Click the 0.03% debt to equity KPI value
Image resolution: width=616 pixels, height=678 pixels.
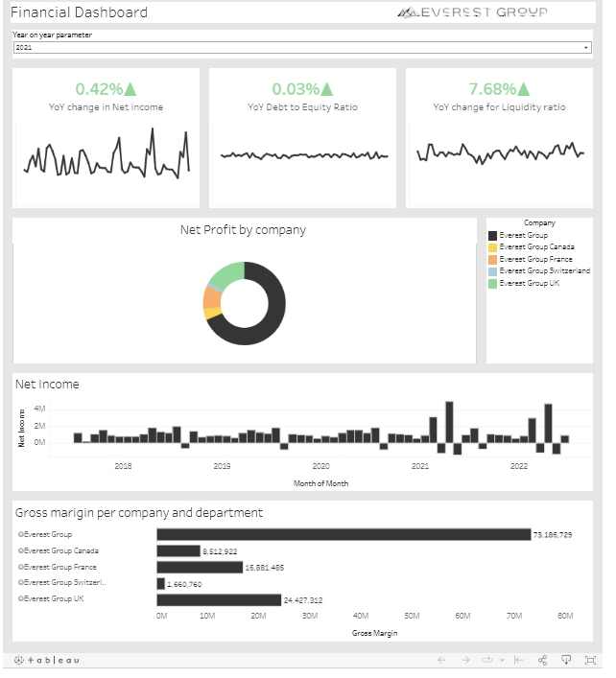[296, 89]
